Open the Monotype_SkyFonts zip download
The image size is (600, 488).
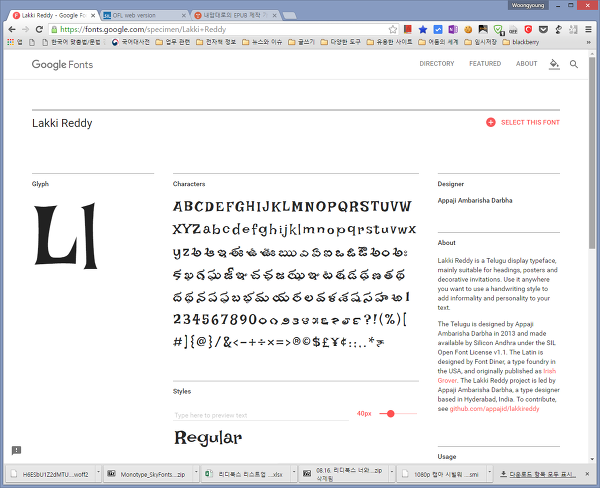point(148,474)
